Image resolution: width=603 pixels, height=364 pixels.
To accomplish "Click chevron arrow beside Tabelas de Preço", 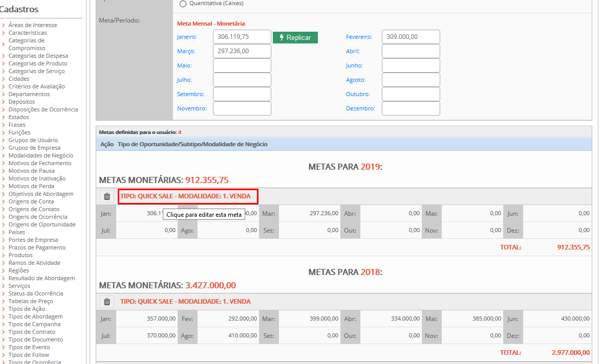I will tap(4, 302).
